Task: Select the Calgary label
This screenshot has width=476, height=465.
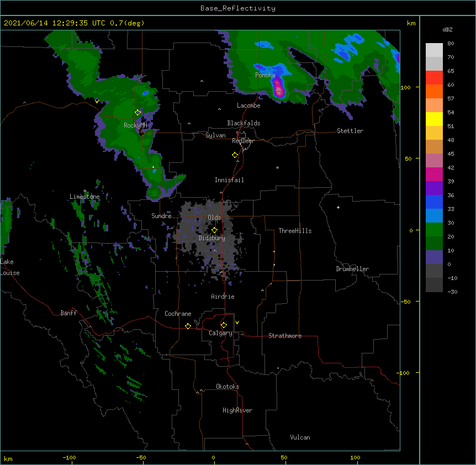Action: [220, 333]
